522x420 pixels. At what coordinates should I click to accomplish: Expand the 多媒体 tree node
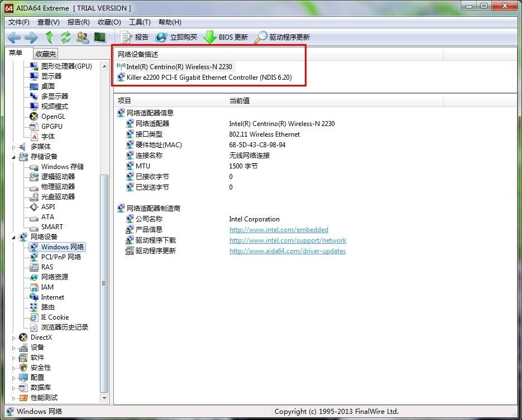15,147
